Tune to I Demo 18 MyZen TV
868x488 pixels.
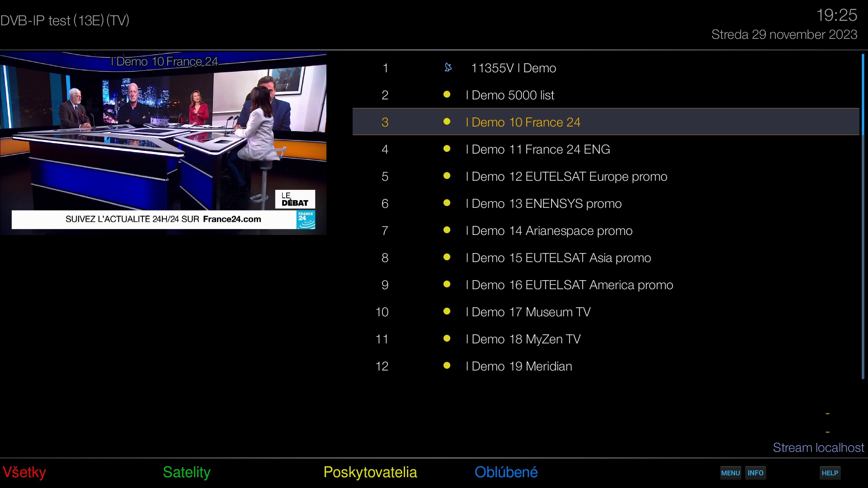tap(606, 339)
